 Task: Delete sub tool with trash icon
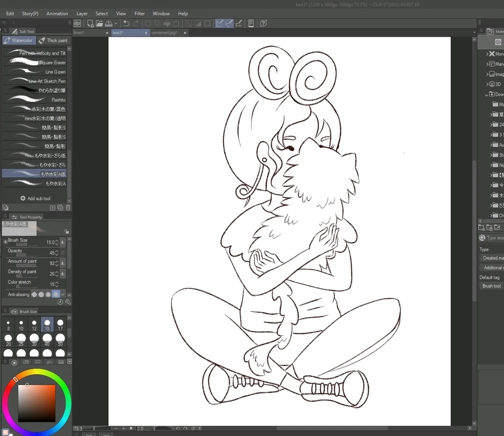tap(68, 207)
